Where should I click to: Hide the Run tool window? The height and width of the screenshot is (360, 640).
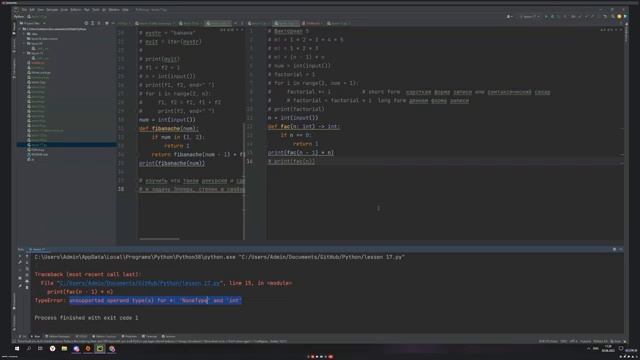pyautogui.click(x=621, y=249)
